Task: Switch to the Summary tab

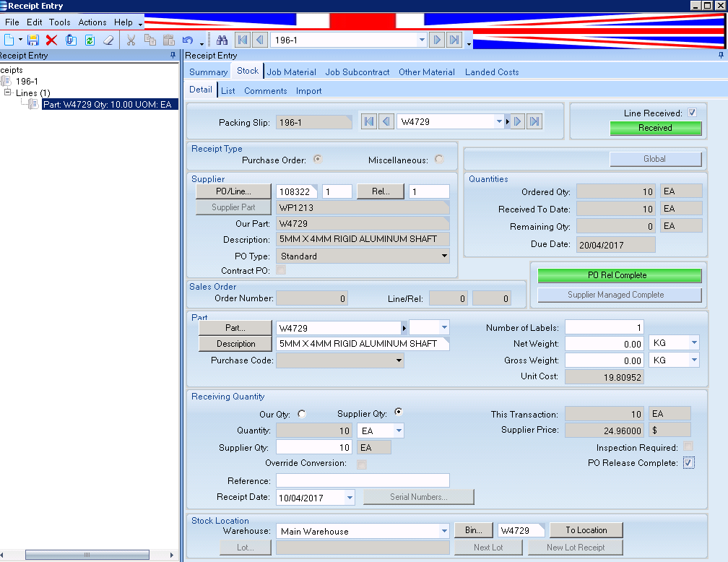Action: click(x=209, y=72)
